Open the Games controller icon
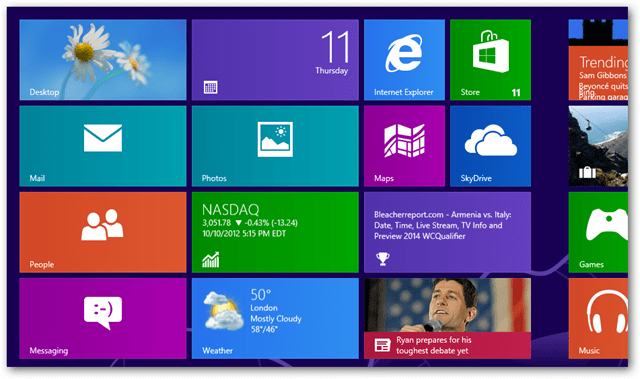Screen dimensions: 640x379 coord(607,224)
